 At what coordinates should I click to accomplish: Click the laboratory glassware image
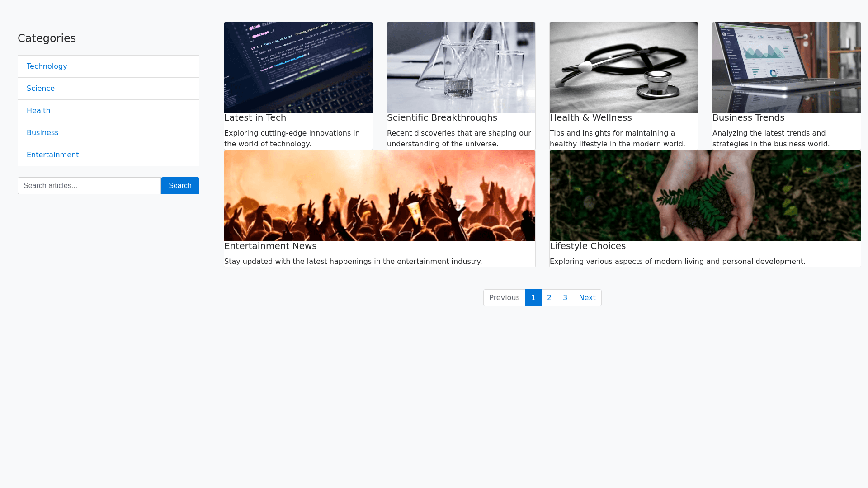pyautogui.click(x=461, y=67)
